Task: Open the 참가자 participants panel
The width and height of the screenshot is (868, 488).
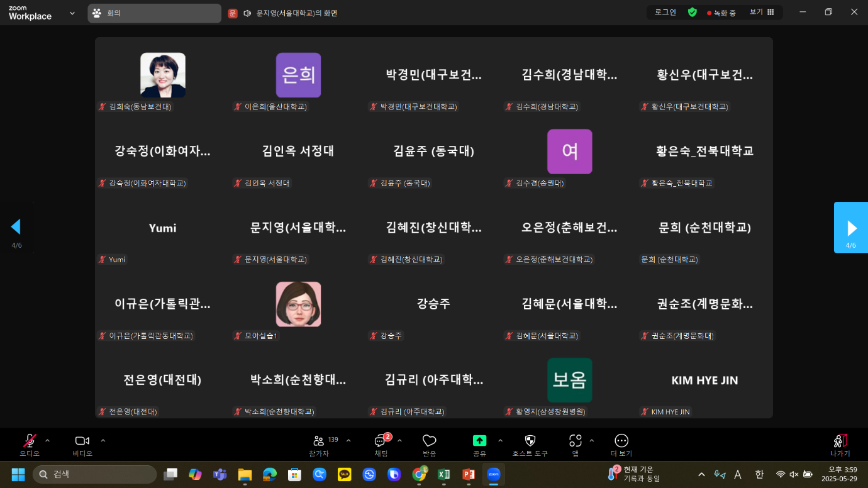Action: (x=319, y=441)
